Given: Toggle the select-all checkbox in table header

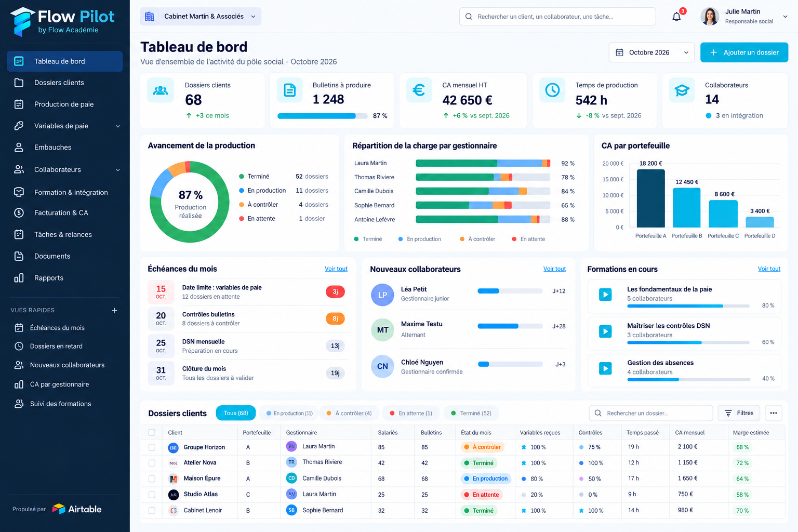Looking at the screenshot, I should (152, 432).
